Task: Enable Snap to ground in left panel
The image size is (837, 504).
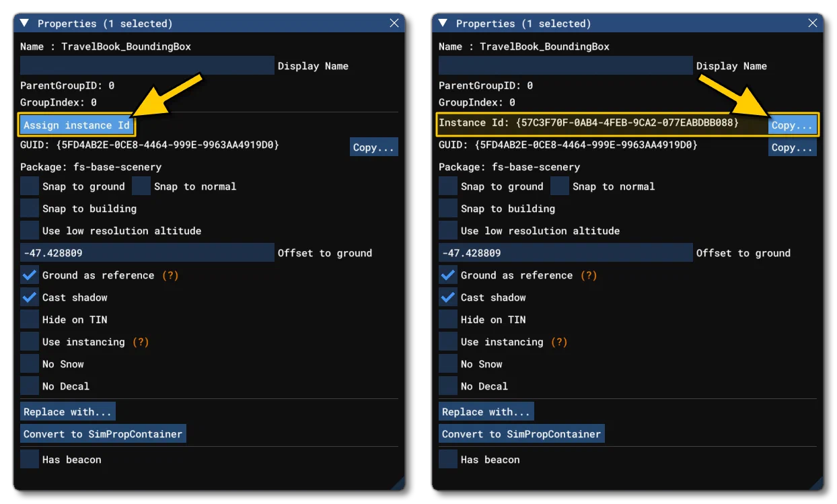Action: coord(30,186)
